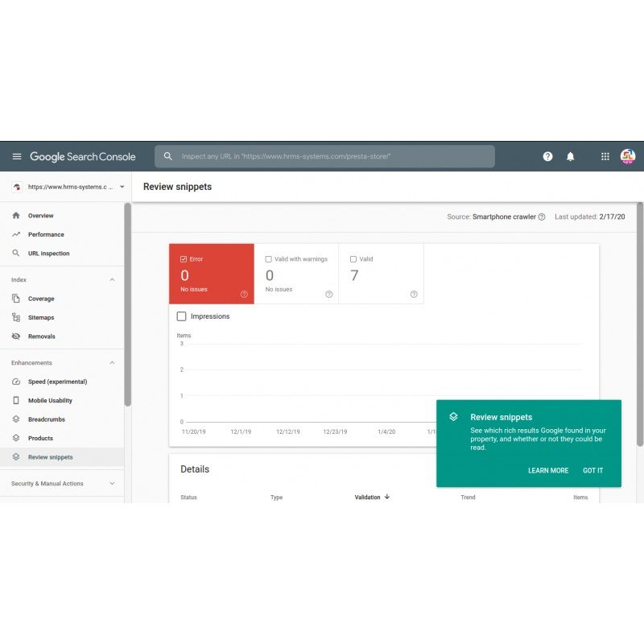Click the Details heading
644x644 pixels.
[195, 469]
